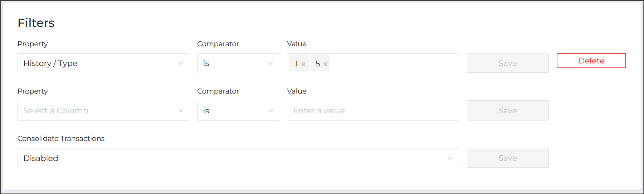Image resolution: width=644 pixels, height=194 pixels.
Task: Open the History / Type property dropdown
Action: coord(103,63)
